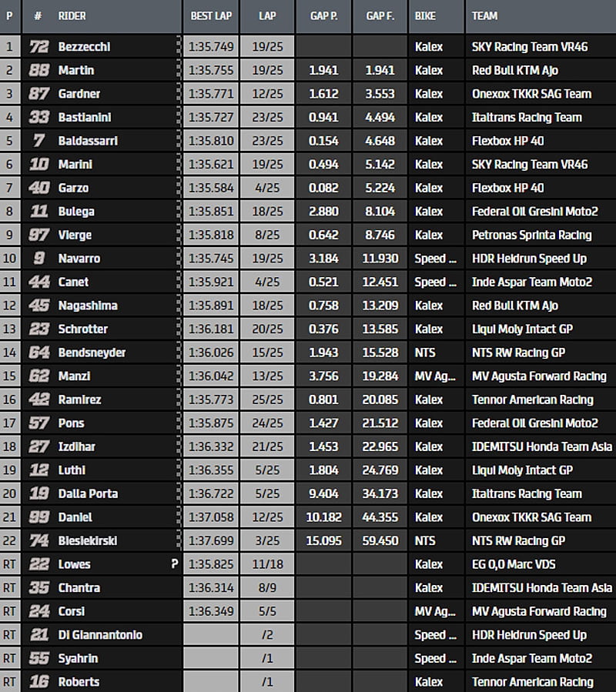Image resolution: width=616 pixels, height=692 pixels.
Task: Expand truncated Speed bike cell for Navarro
Action: 436,259
